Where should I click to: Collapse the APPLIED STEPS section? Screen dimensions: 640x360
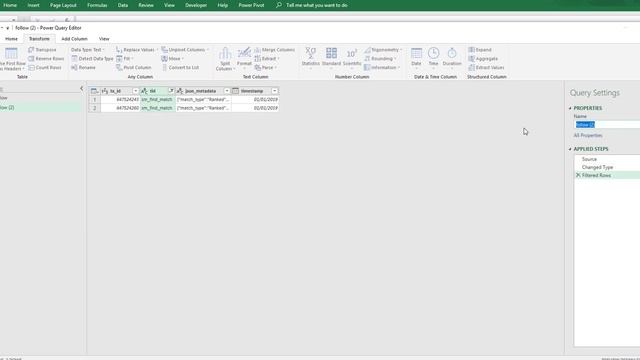click(x=570, y=149)
